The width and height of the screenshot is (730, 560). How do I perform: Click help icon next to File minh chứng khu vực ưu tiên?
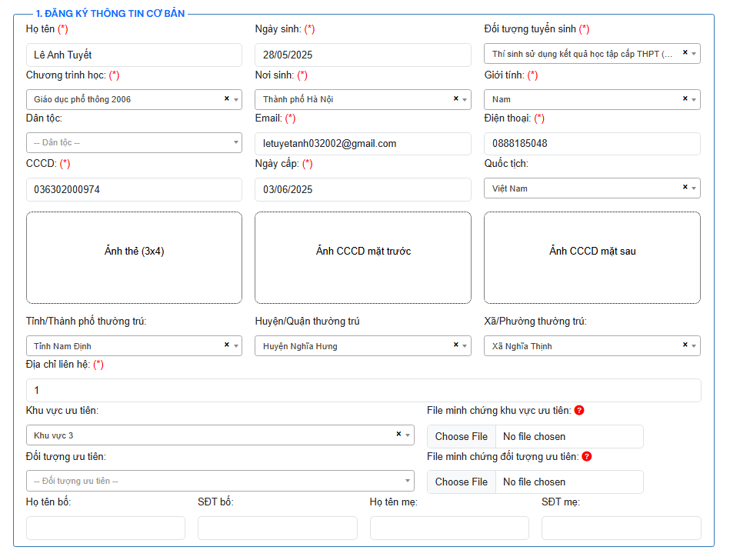click(579, 410)
